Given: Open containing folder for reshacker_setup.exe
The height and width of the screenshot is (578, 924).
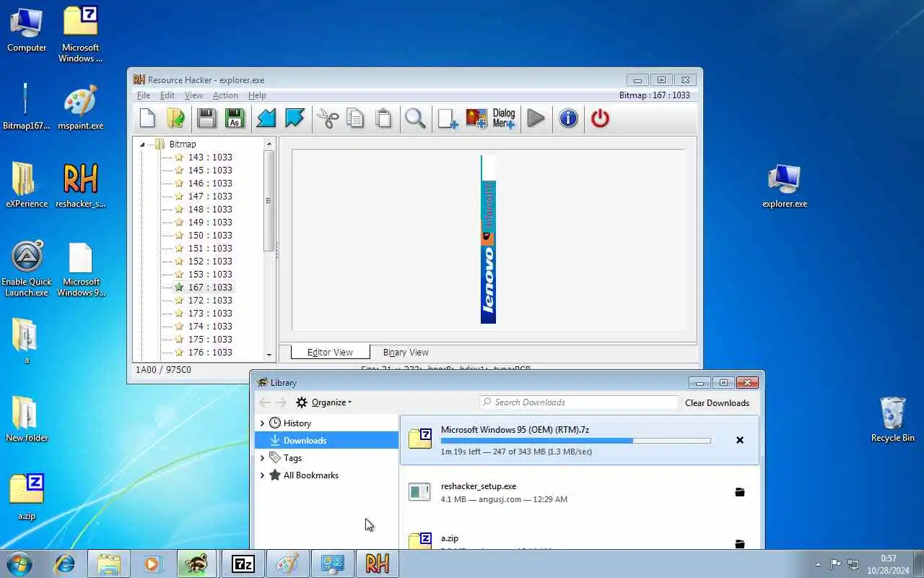Looking at the screenshot, I should 739,492.
